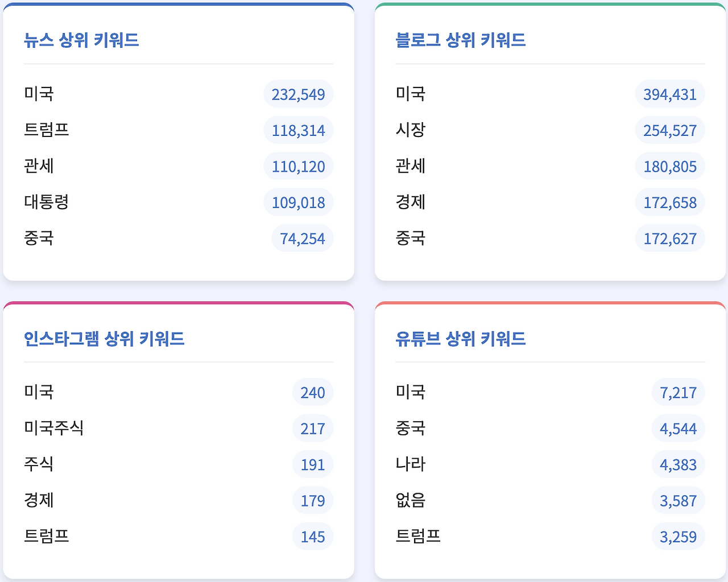Click the 유튜브 상위 키워드 card title

pyautogui.click(x=461, y=338)
